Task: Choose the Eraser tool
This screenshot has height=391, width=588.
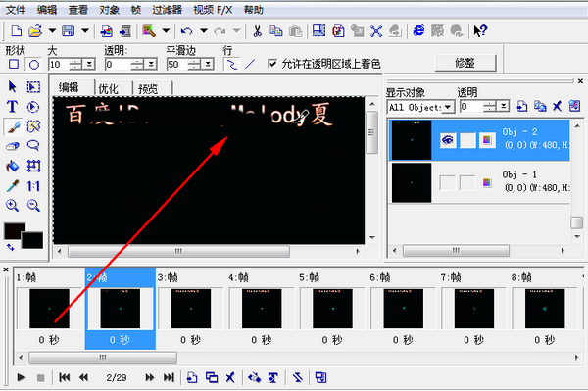Action: (x=13, y=146)
